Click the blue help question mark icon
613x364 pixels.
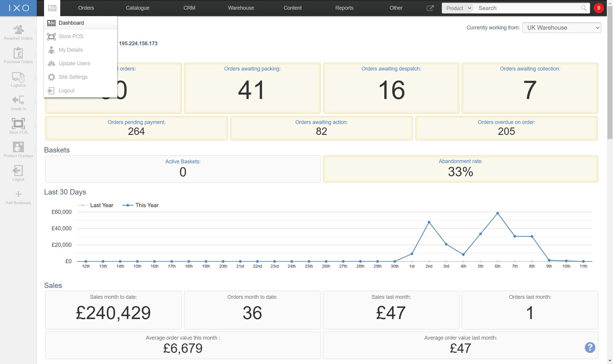[590, 347]
